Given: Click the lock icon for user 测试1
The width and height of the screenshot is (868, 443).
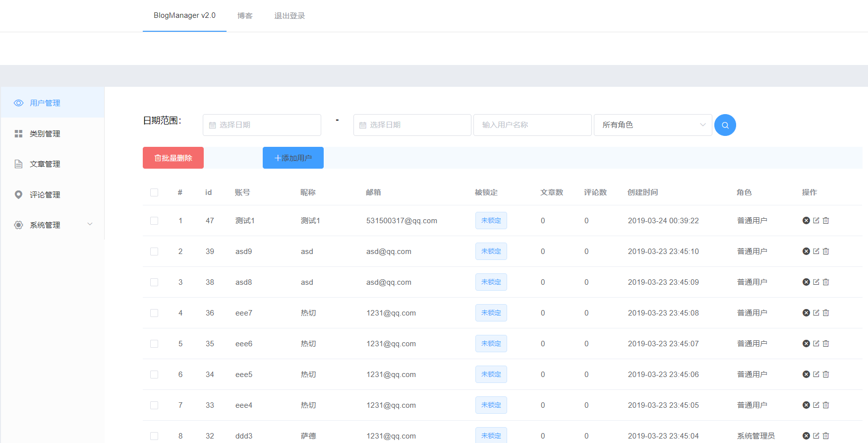Looking at the screenshot, I should point(806,220).
